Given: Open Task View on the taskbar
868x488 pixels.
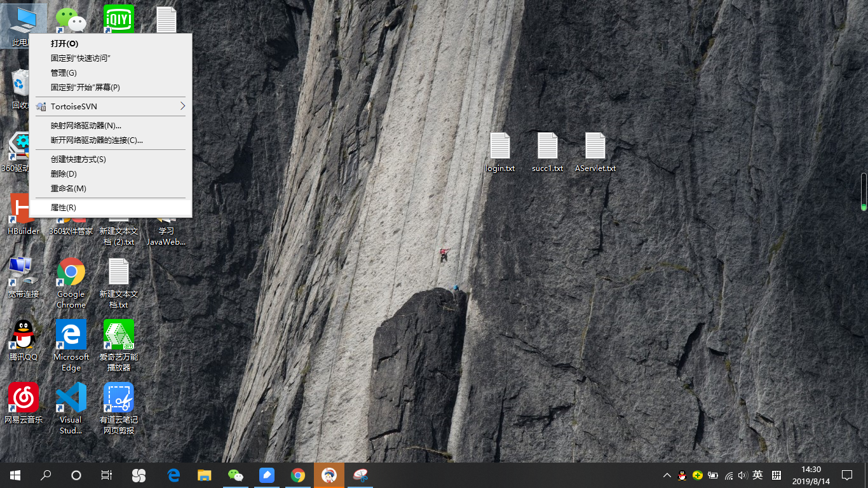Looking at the screenshot, I should tap(107, 475).
